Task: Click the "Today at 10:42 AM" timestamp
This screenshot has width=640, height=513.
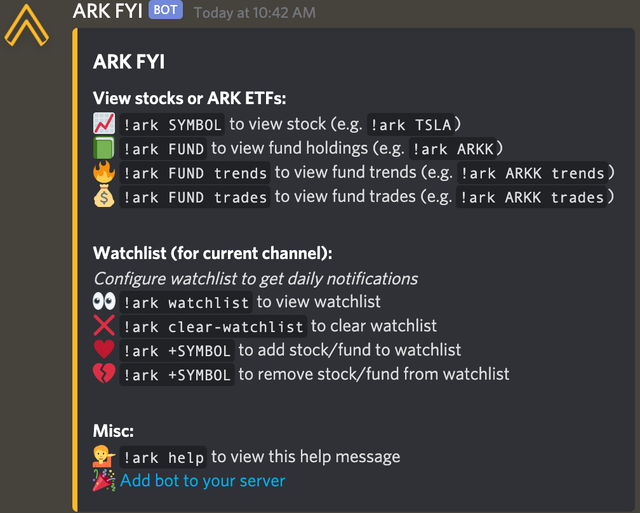Action: (254, 13)
